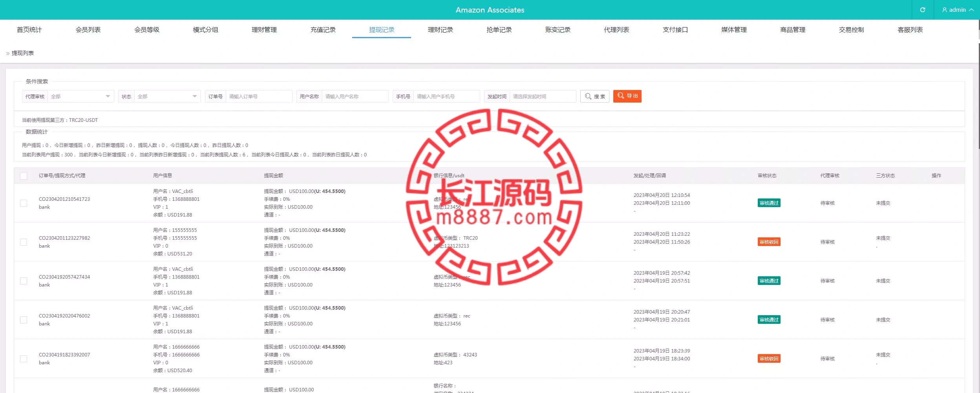The image size is (980, 393).
Task: Open the admin user menu
Action: click(958, 10)
